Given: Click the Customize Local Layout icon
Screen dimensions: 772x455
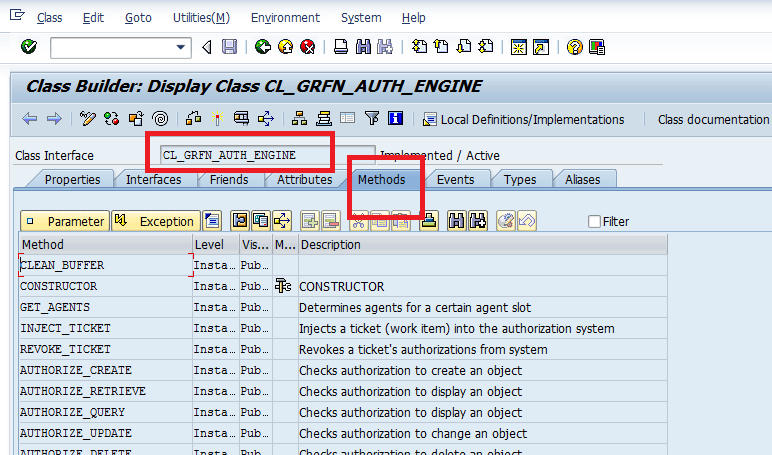Looking at the screenshot, I should [597, 47].
